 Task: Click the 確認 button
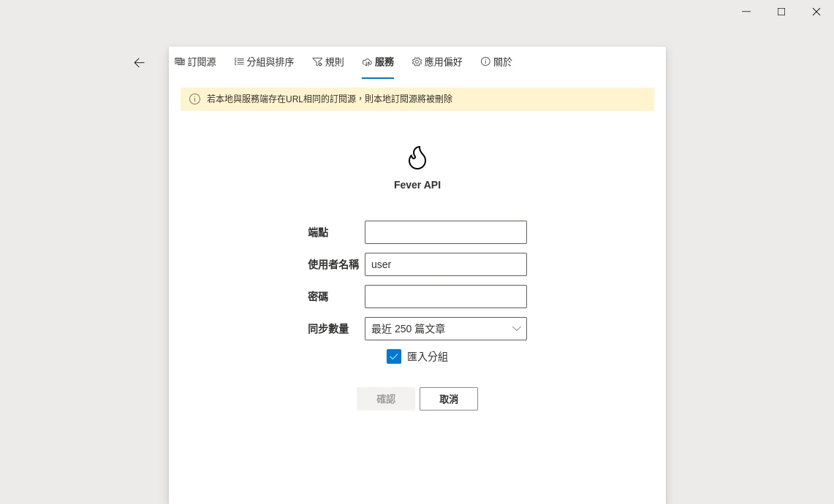(x=386, y=399)
